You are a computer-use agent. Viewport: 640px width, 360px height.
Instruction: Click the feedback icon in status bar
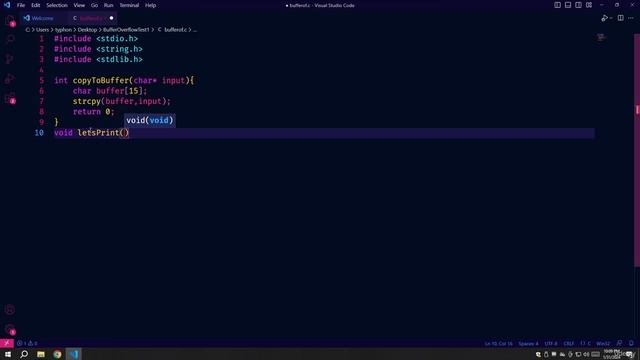pos(620,343)
